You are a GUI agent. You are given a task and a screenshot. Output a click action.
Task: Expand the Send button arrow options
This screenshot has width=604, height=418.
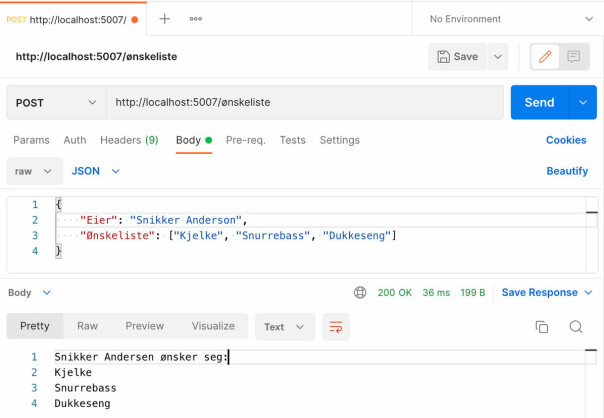point(583,102)
